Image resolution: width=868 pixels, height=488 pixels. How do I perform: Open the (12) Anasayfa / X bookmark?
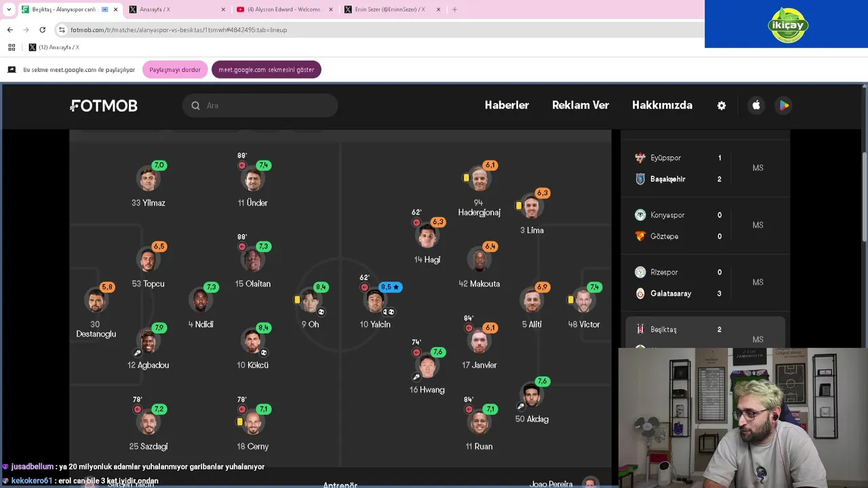pos(54,47)
